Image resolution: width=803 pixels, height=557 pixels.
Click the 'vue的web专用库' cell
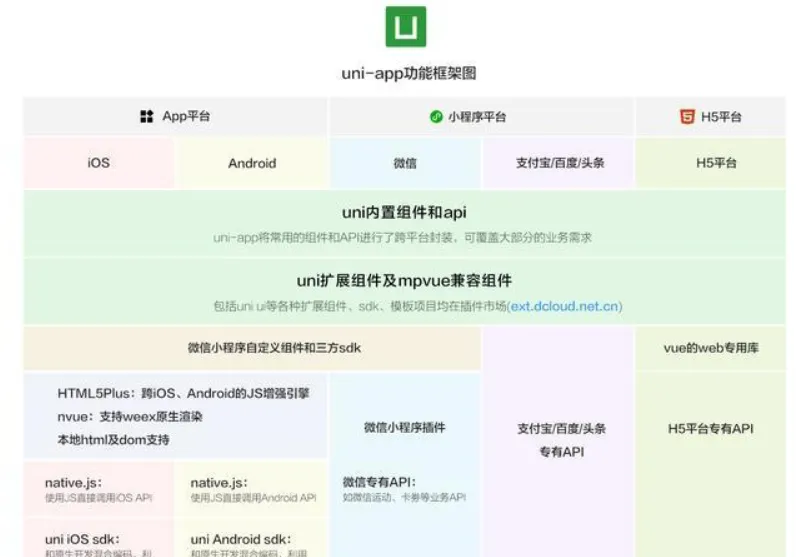711,348
